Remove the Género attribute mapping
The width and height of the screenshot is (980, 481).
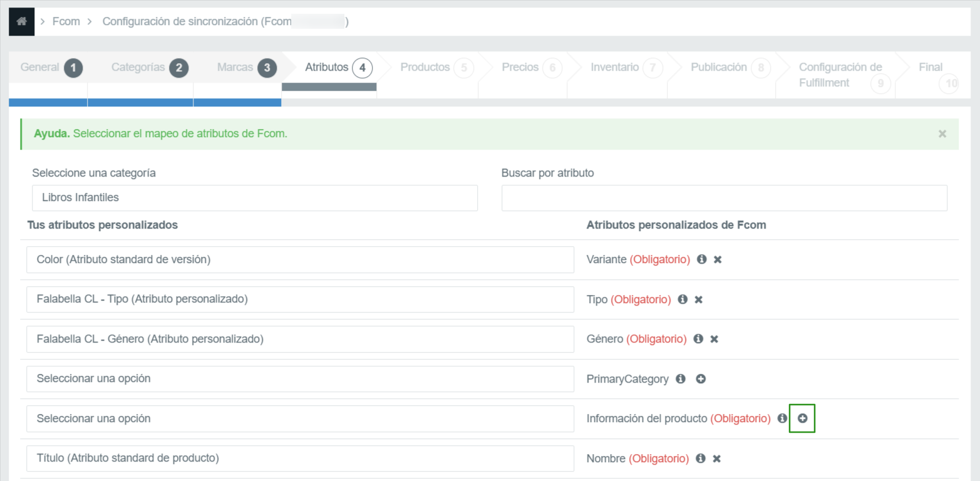coord(714,339)
